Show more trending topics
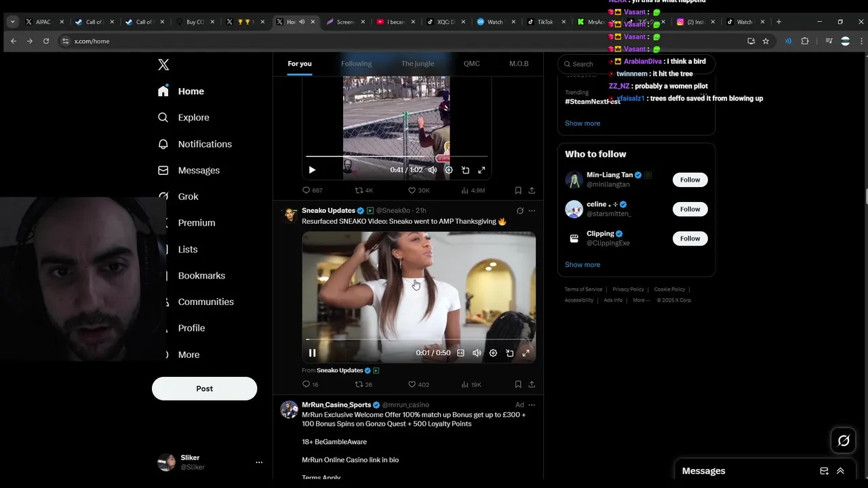Image resolution: width=868 pixels, height=488 pixels. [583, 123]
